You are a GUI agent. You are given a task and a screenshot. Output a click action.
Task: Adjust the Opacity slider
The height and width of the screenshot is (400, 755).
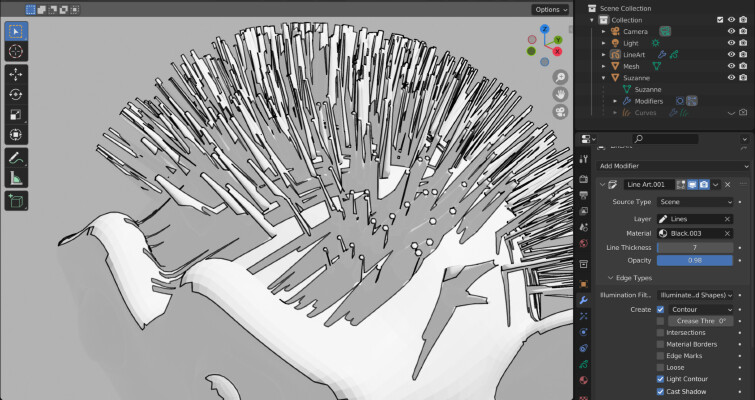pyautogui.click(x=695, y=260)
